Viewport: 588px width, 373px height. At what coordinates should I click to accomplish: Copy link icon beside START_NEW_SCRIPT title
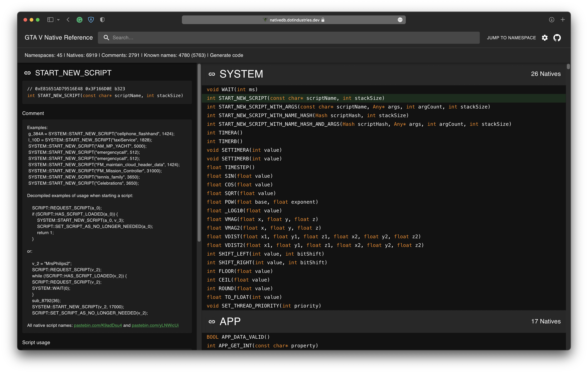click(x=28, y=73)
